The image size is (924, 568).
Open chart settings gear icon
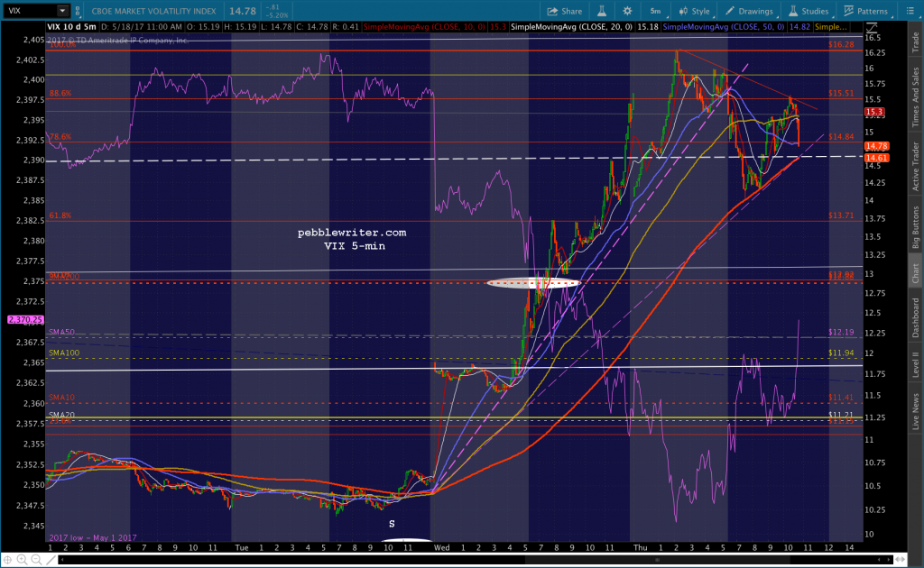pyautogui.click(x=627, y=11)
